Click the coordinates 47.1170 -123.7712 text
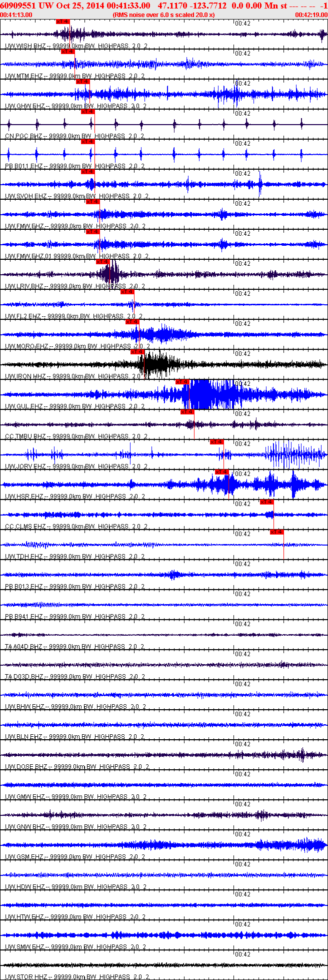The width and height of the screenshot is (328, 980). pyautogui.click(x=191, y=6)
